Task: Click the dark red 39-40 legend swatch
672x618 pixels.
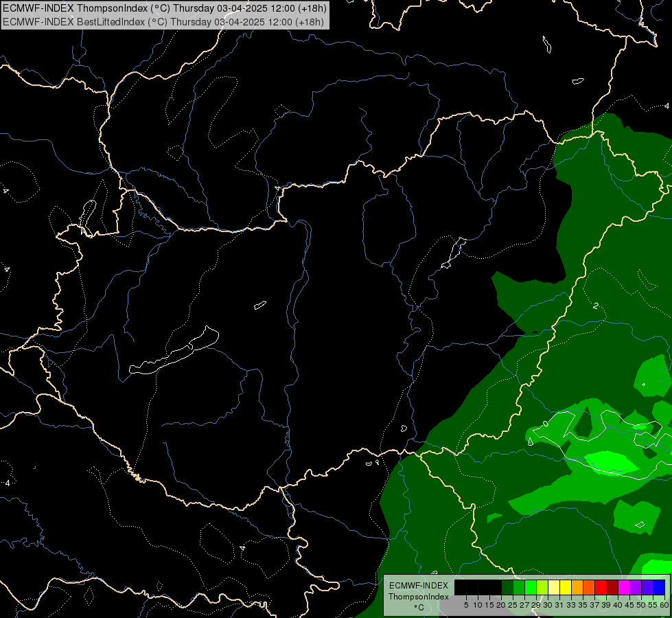Action: click(x=612, y=587)
